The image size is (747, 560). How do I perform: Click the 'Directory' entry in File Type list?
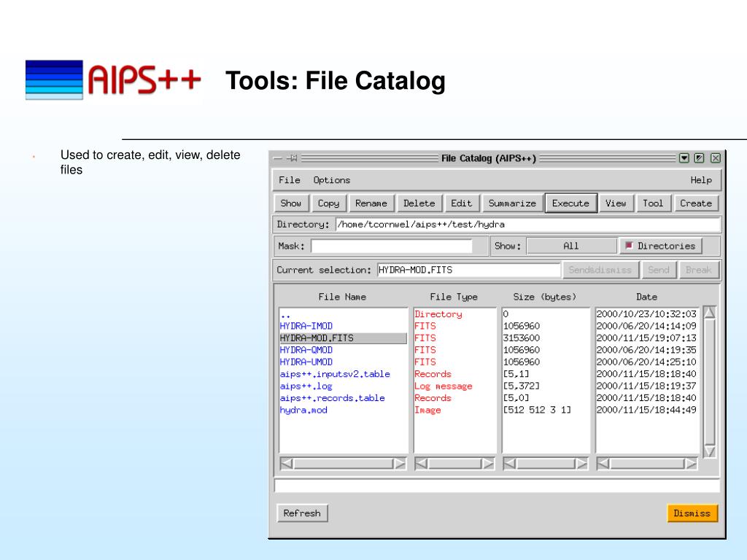tap(438, 314)
